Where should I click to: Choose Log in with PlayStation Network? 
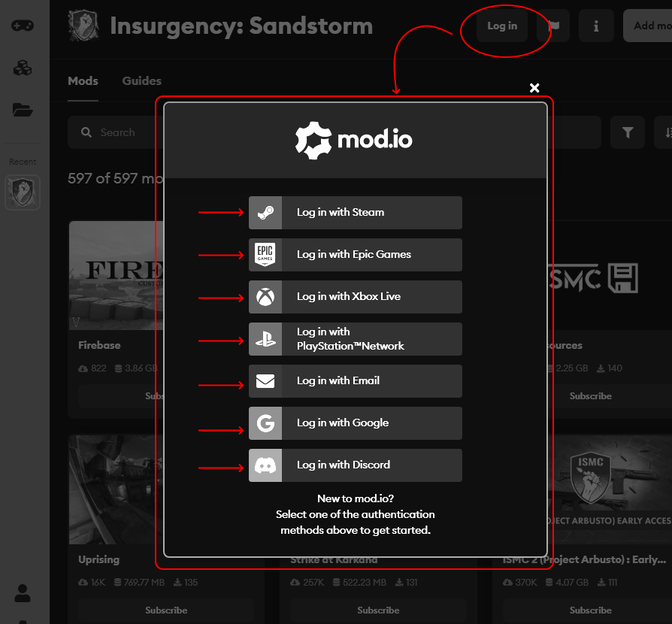tap(356, 338)
